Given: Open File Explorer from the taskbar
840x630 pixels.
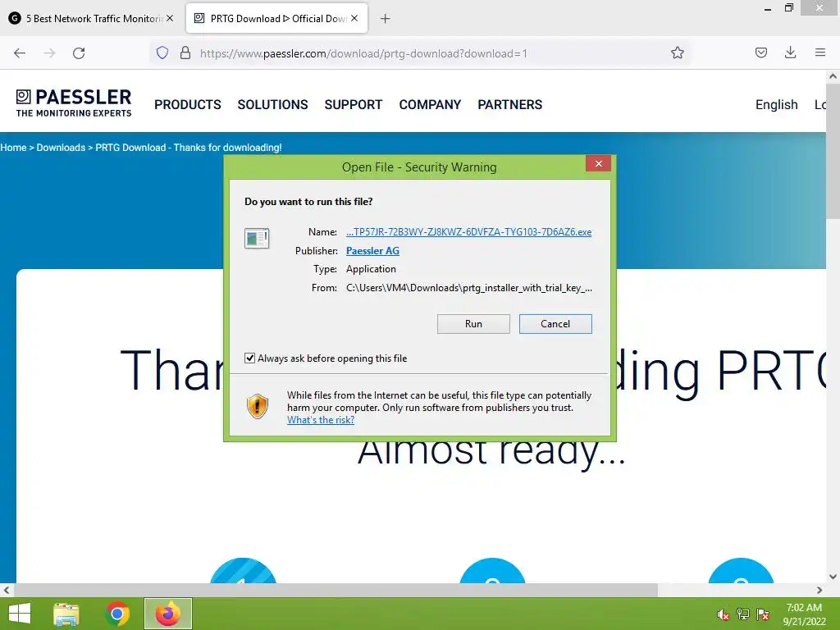Looking at the screenshot, I should [66, 614].
